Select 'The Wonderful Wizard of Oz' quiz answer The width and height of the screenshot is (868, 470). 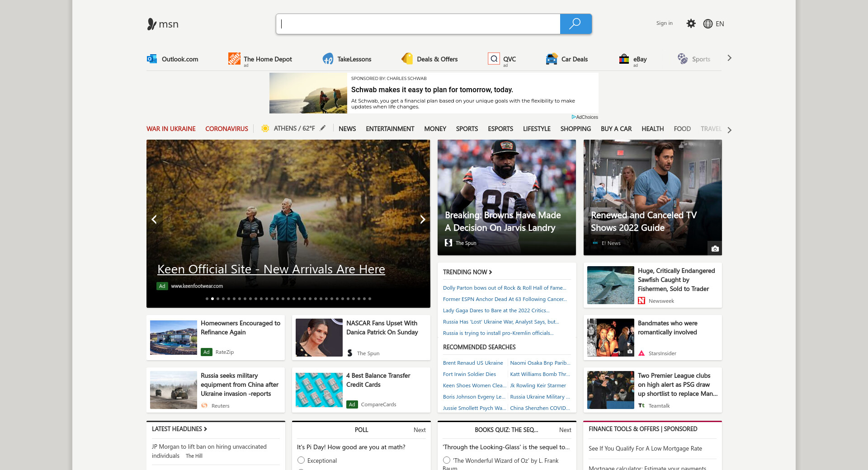[x=447, y=460]
